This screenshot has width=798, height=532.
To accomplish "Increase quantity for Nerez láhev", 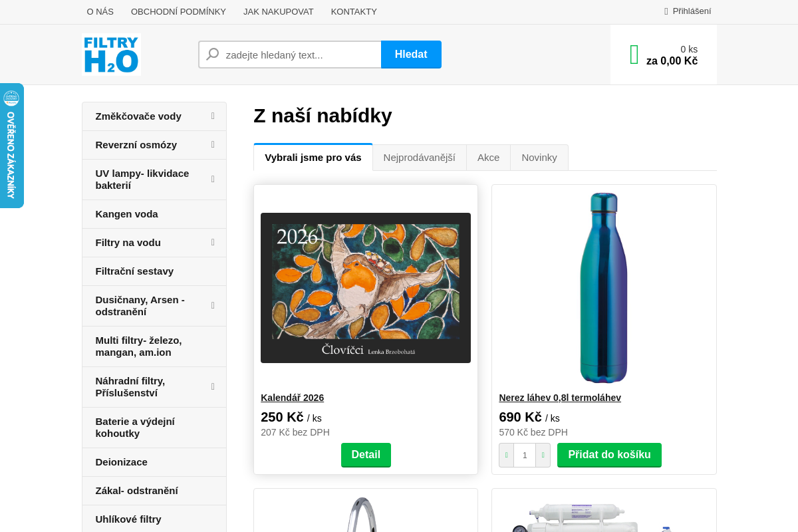I will (x=543, y=456).
